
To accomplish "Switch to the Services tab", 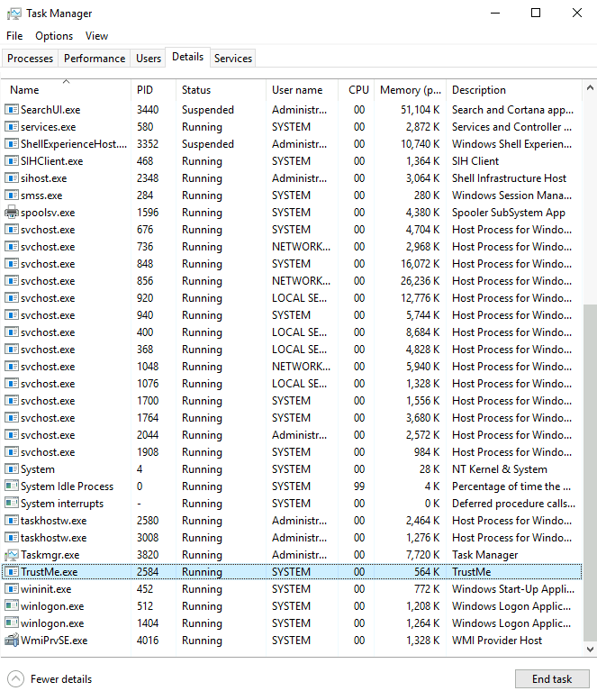I will 233,59.
